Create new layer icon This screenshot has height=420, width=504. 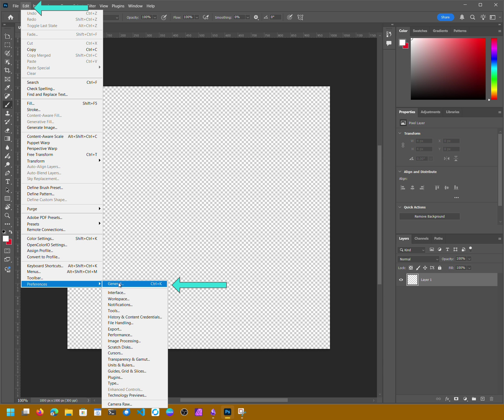coord(482,399)
